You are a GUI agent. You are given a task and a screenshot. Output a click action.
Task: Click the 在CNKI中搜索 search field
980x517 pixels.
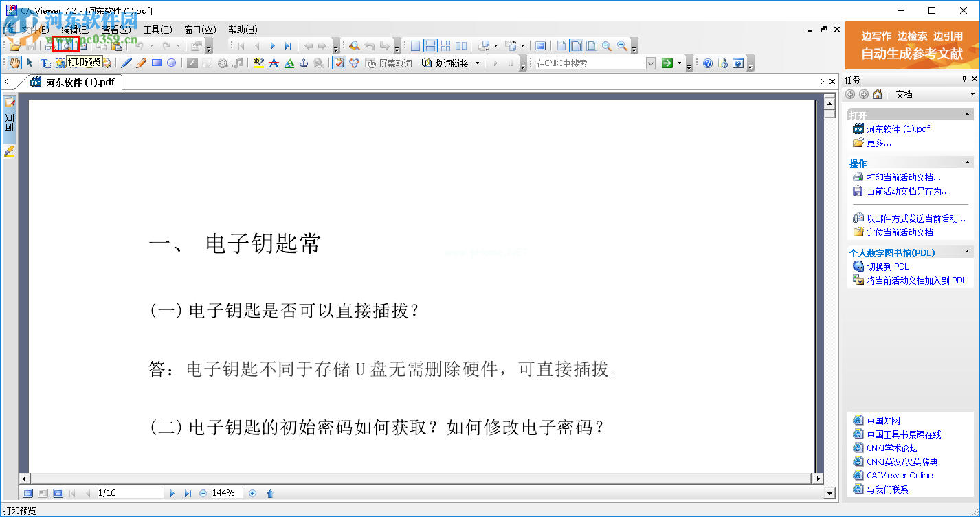click(590, 63)
